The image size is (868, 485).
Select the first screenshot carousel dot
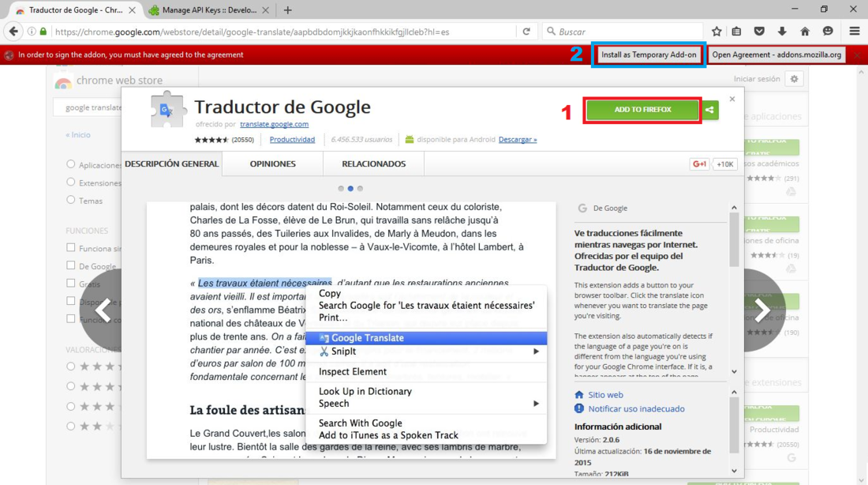click(x=341, y=189)
